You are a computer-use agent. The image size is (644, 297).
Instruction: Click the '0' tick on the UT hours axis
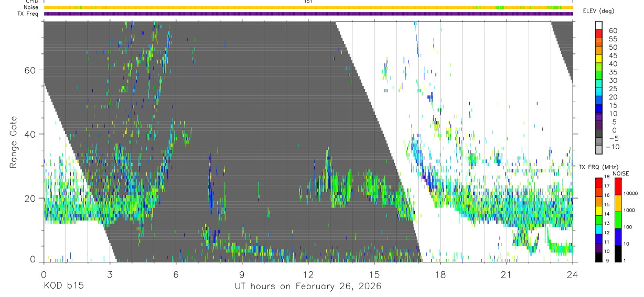pyautogui.click(x=44, y=275)
